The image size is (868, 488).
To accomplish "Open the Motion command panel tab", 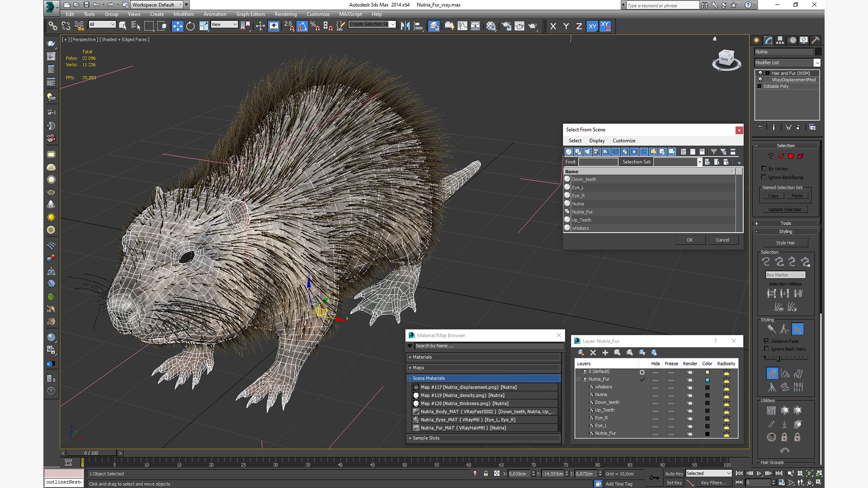I will click(x=792, y=40).
